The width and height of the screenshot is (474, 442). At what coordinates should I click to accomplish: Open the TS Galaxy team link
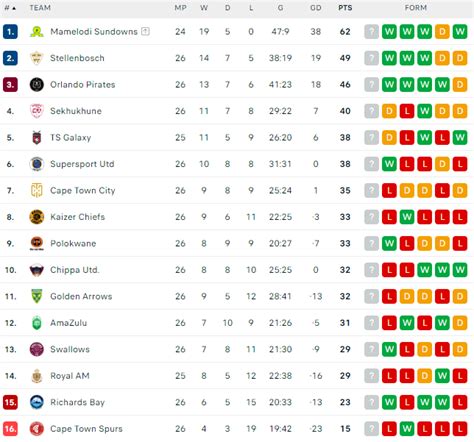(71, 138)
